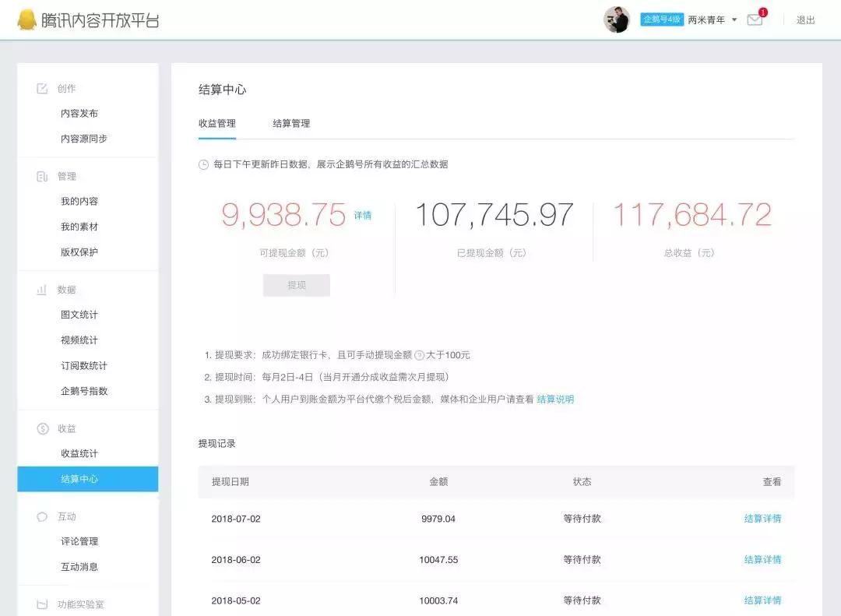Click the 互动 section chat bubble icon

[x=42, y=517]
